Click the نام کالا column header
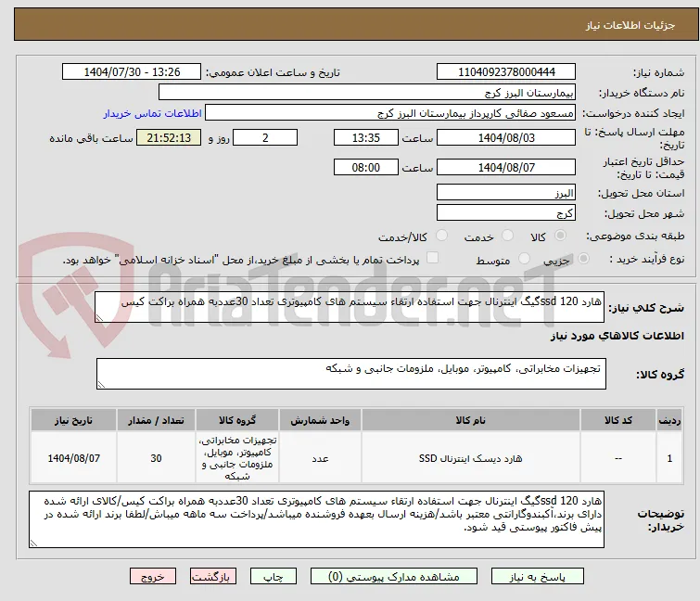The width and height of the screenshot is (700, 601). point(471,420)
